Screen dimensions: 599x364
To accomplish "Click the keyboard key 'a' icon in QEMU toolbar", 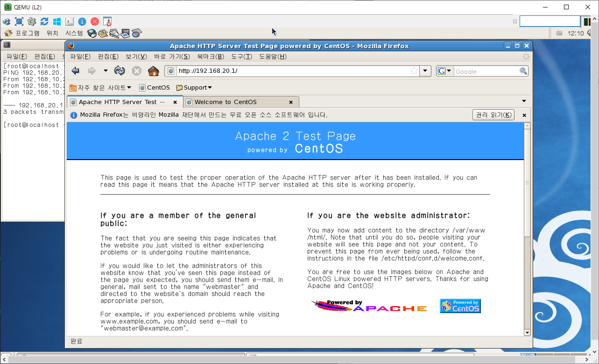I will 70,21.
